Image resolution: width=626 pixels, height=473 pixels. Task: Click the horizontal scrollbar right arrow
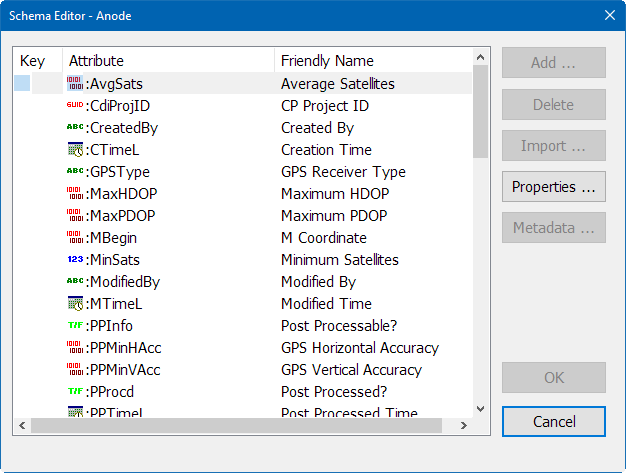tap(464, 426)
